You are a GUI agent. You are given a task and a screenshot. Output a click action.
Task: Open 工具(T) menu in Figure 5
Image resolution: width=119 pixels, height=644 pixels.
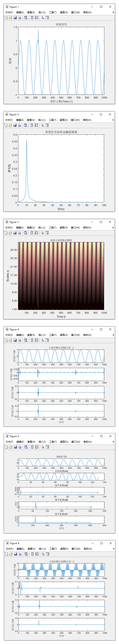click(x=53, y=442)
